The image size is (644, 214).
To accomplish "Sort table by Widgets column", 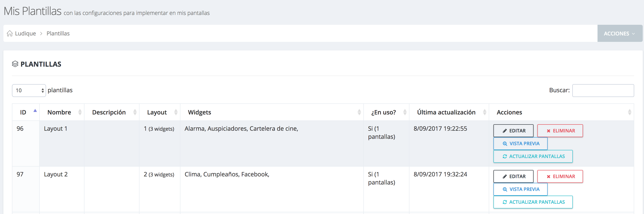I will coord(272,112).
